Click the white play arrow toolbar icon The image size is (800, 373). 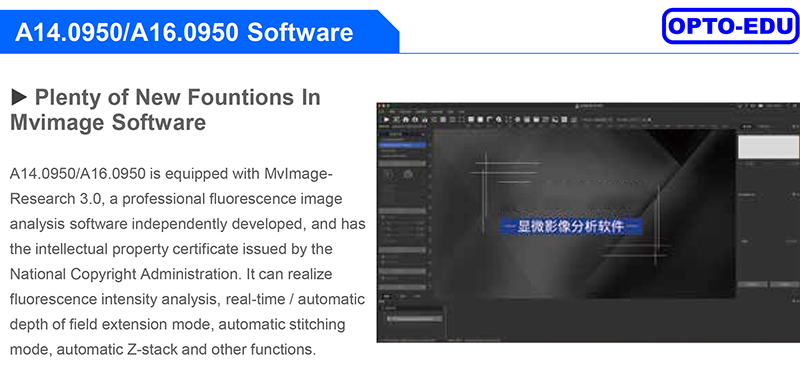click(x=386, y=119)
